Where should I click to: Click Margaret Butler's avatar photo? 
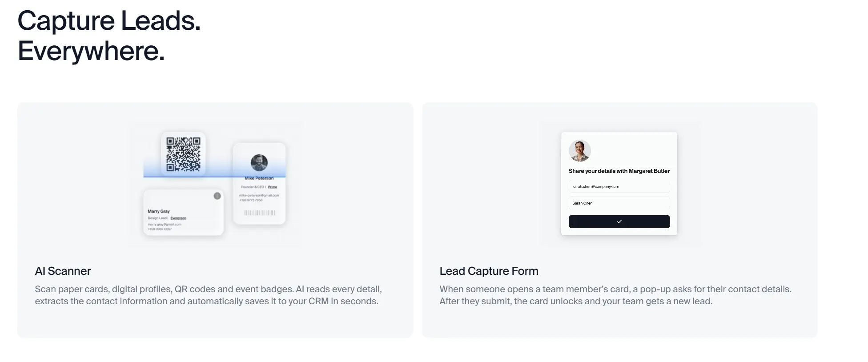pos(580,151)
